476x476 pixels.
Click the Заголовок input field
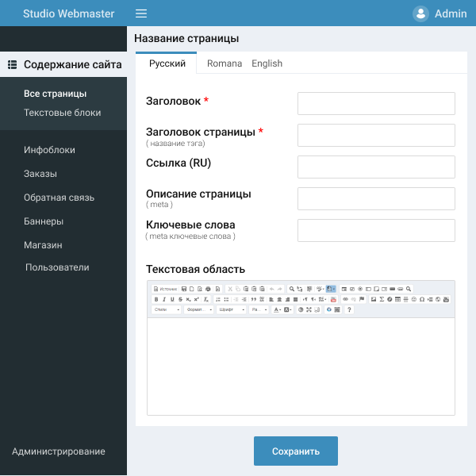coord(376,104)
